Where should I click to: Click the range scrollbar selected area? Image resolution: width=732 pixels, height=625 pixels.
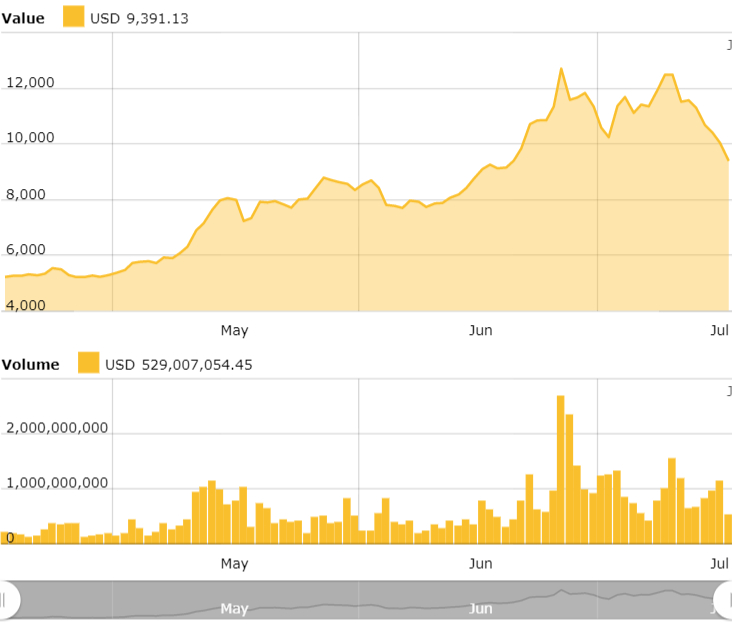pyautogui.click(x=367, y=600)
